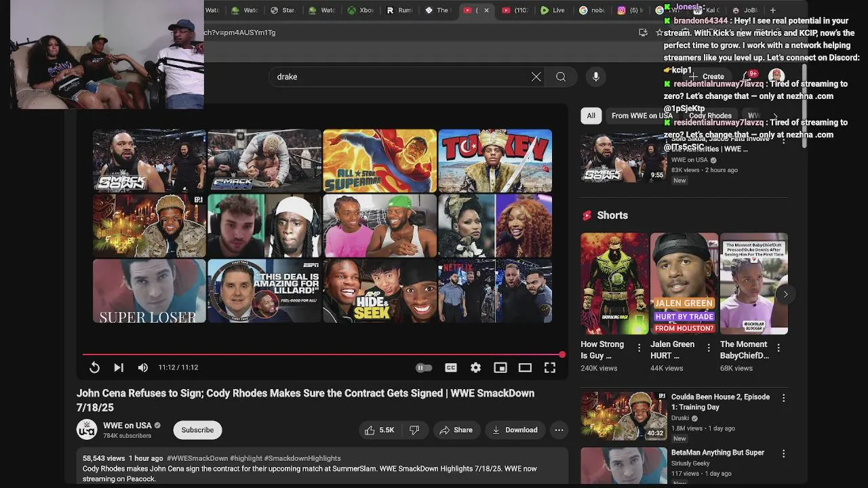Toggle closed captions CC button
This screenshot has height=488, width=868.
pyautogui.click(x=451, y=367)
